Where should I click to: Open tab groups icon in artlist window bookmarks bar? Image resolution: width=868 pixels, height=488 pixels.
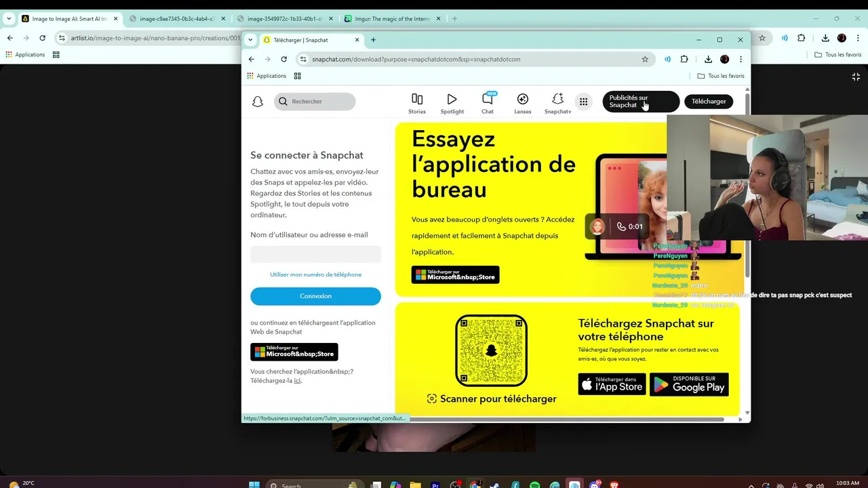[x=56, y=55]
